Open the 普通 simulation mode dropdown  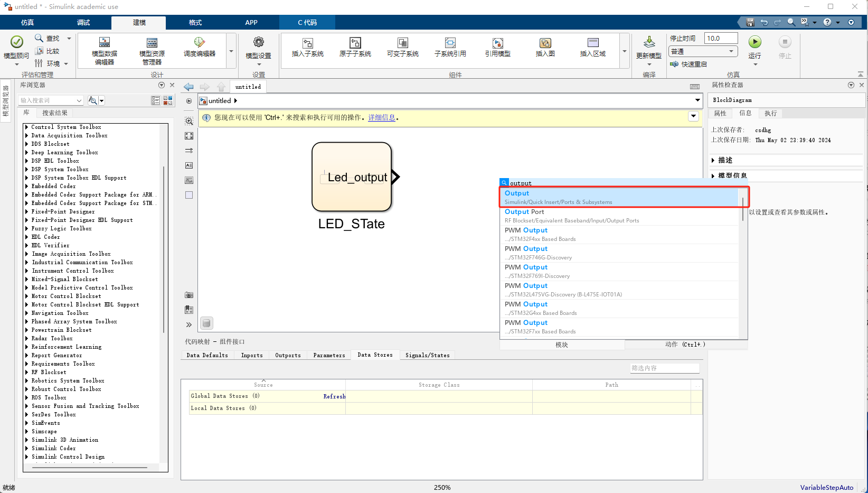(x=703, y=51)
